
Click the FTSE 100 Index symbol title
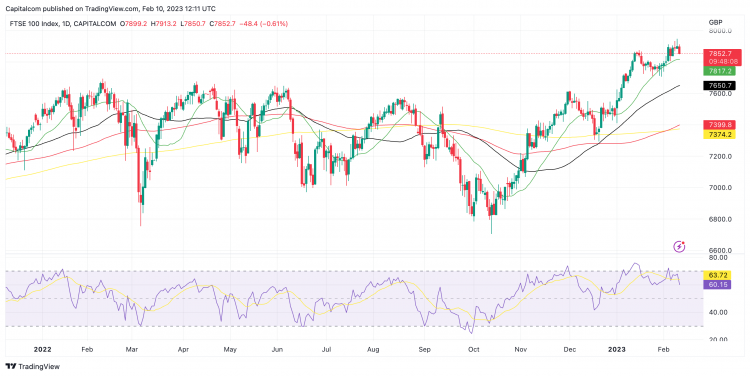tap(34, 23)
